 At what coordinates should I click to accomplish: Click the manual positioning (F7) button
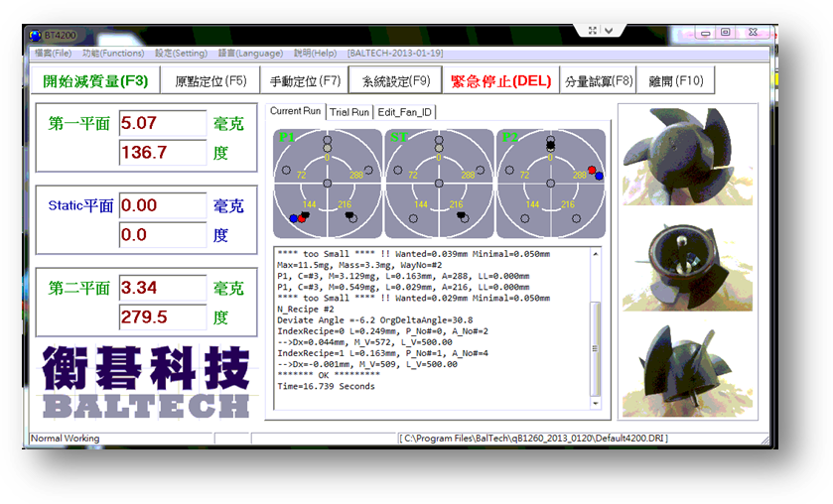coord(306,81)
